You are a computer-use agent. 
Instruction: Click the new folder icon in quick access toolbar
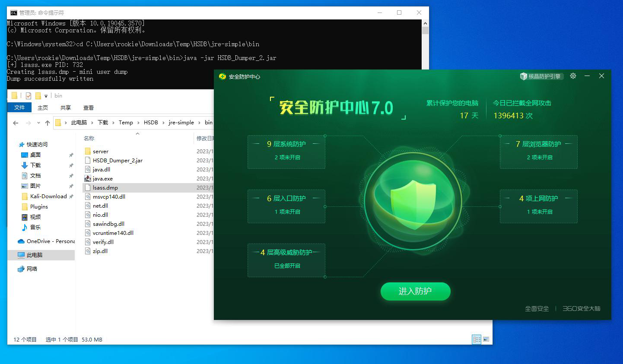coord(38,95)
